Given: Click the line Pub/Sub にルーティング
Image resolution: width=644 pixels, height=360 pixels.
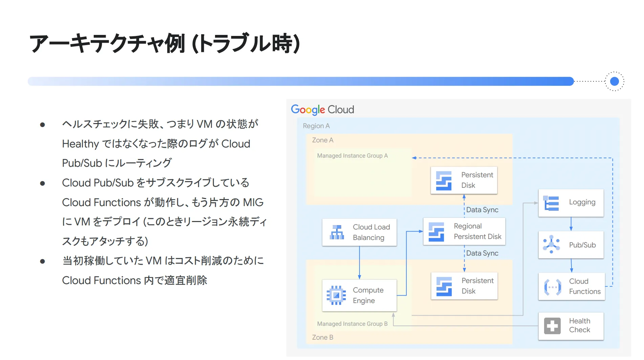Looking at the screenshot, I should [117, 163].
